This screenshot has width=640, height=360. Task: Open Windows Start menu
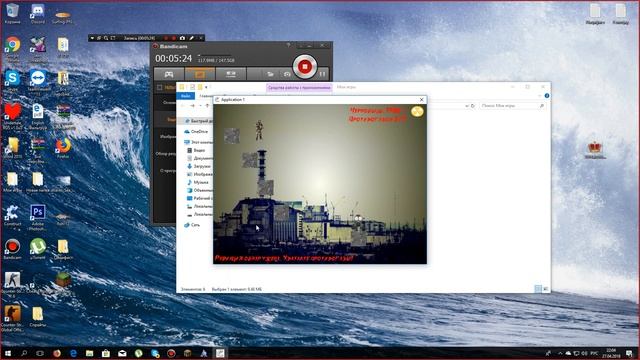click(x=7, y=353)
